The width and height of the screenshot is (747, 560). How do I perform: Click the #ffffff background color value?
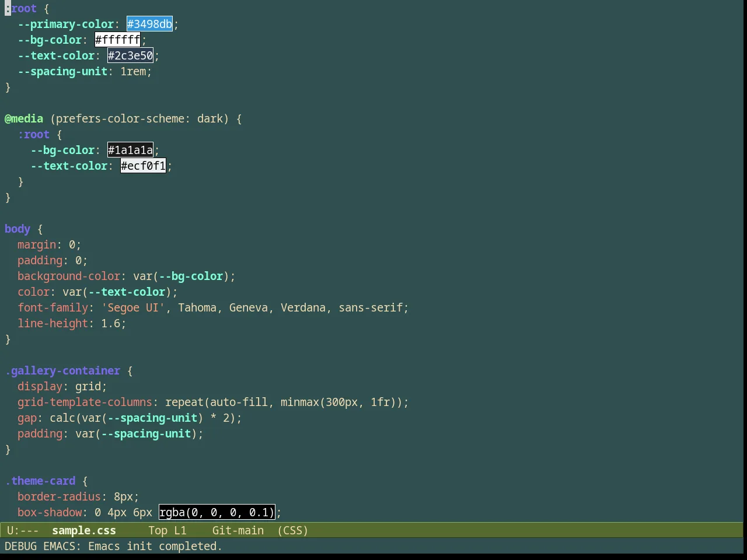point(117,40)
